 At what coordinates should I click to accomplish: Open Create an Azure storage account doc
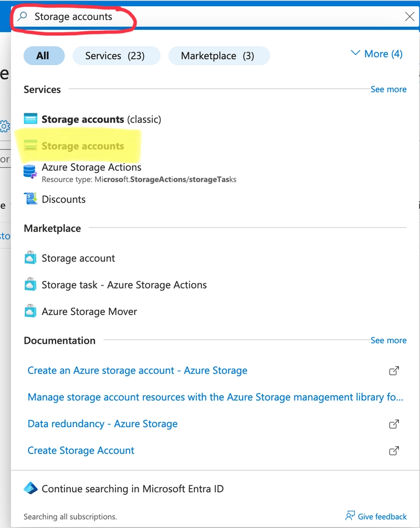coord(138,371)
